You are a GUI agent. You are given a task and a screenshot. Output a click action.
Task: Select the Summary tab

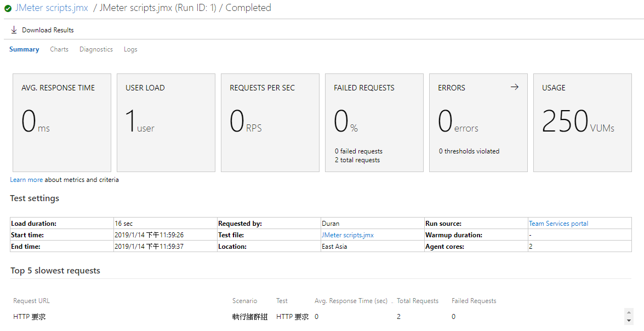click(24, 49)
